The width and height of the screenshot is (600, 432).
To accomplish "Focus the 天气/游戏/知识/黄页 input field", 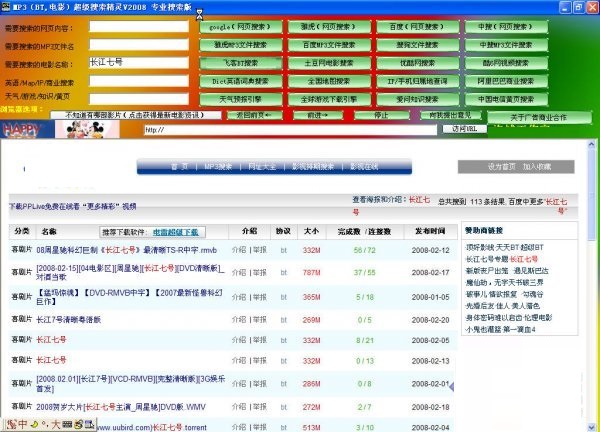I will coord(139,99).
